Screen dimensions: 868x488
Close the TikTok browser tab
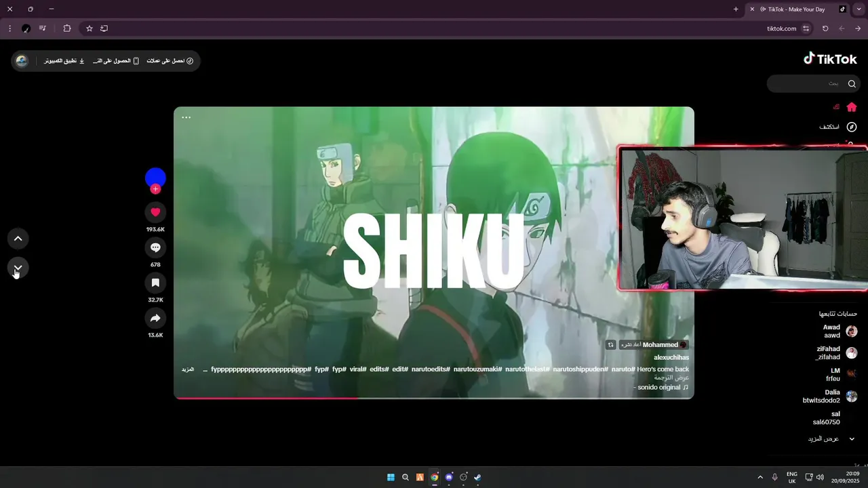752,9
